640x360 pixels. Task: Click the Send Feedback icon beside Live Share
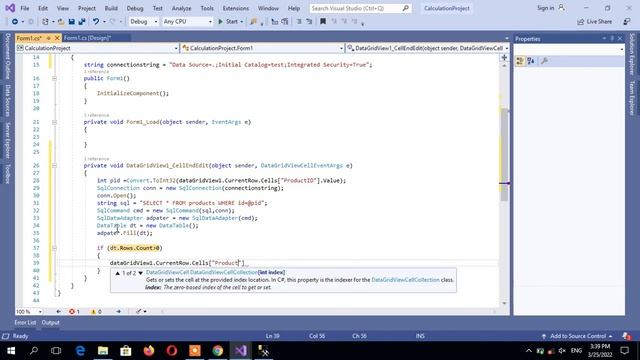627,22
